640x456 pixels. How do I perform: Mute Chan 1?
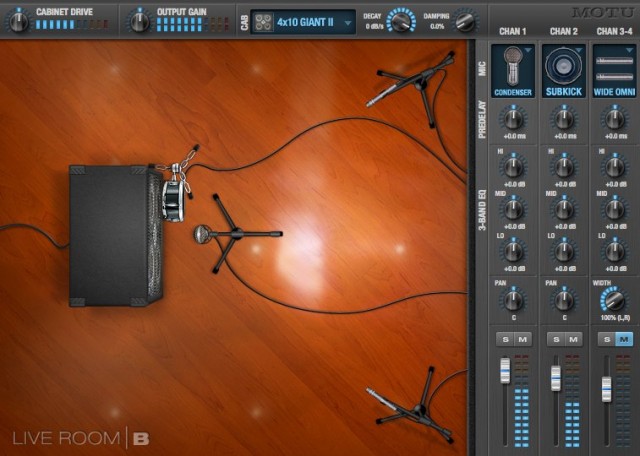coord(522,340)
